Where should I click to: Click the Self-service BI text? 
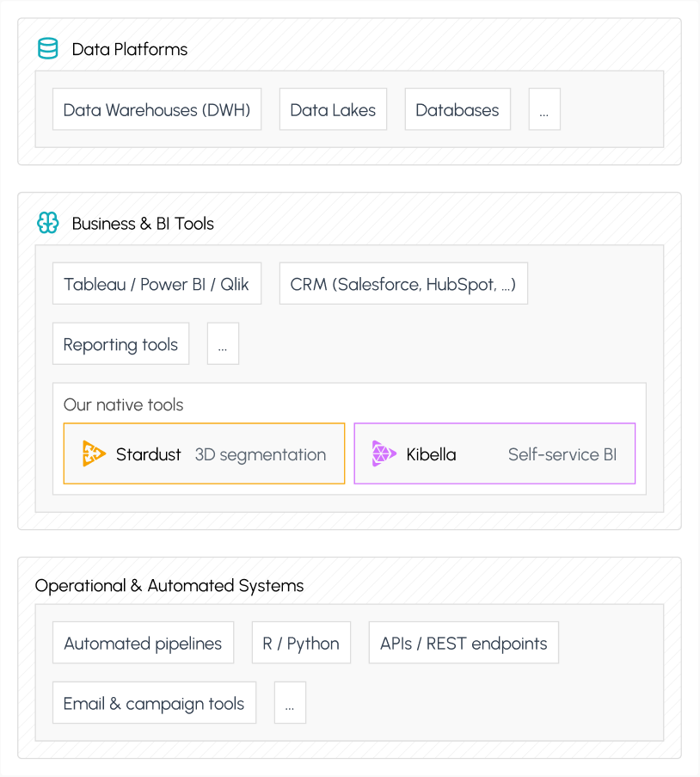[562, 454]
